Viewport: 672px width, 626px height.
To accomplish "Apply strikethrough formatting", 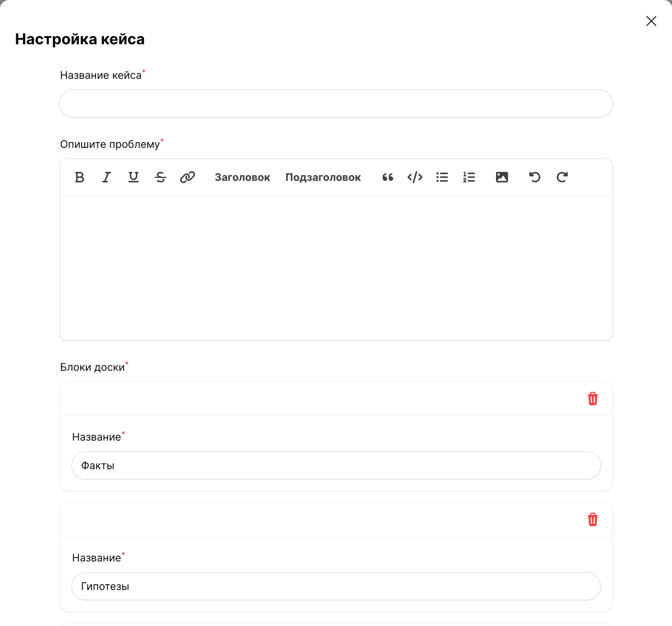I will 161,177.
